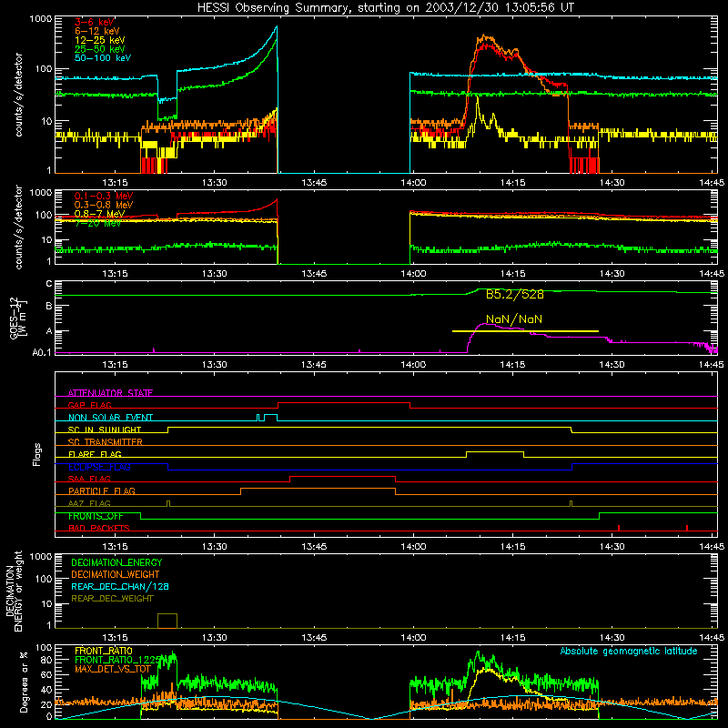Click the REAR_DEC_WEIGHT square pulse
The width and height of the screenshot is (728, 728).
point(167,621)
